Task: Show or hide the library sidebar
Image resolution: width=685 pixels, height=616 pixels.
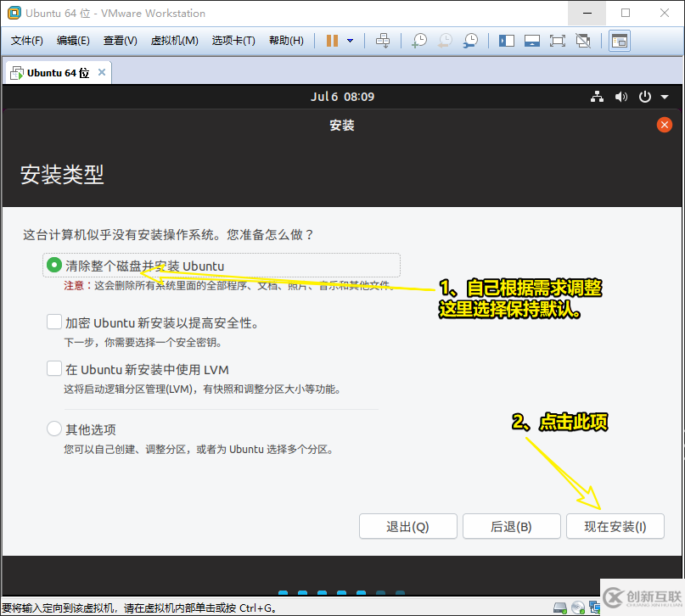Action: [x=507, y=41]
